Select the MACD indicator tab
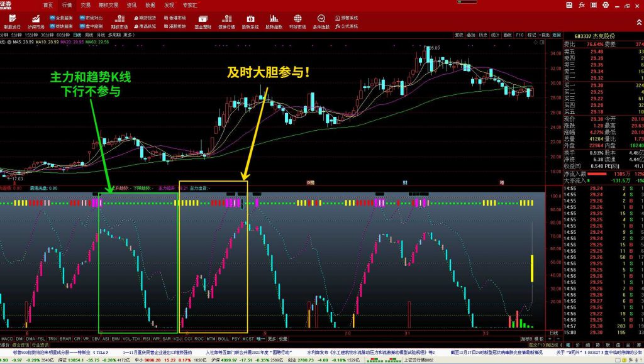The image size is (644, 364). (x=7, y=339)
